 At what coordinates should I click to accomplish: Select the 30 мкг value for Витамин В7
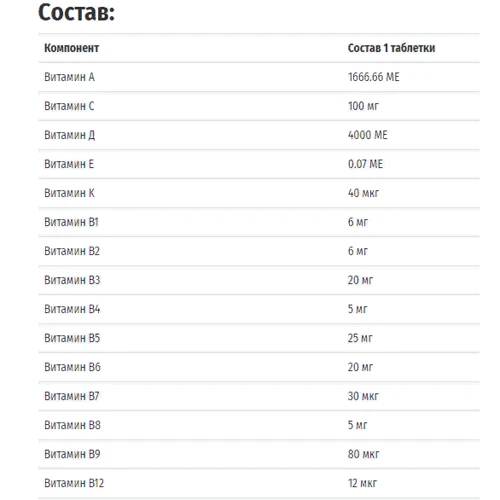coord(363,396)
